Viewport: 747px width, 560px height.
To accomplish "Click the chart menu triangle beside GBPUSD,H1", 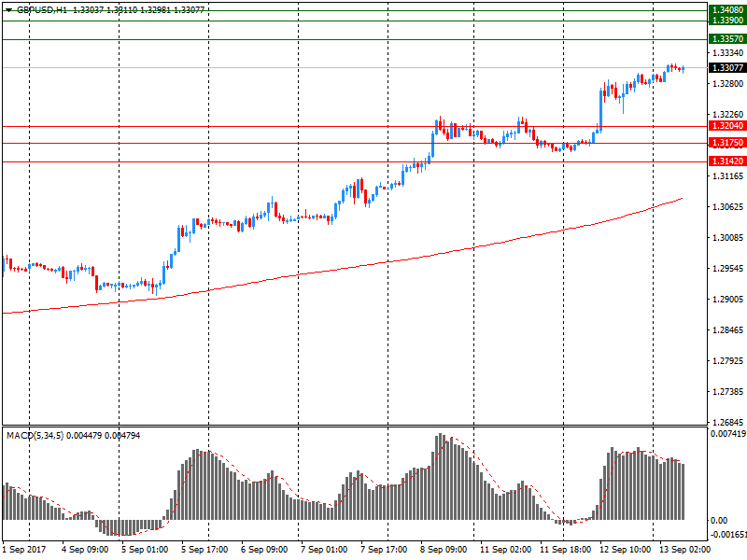I will tap(8, 10).
